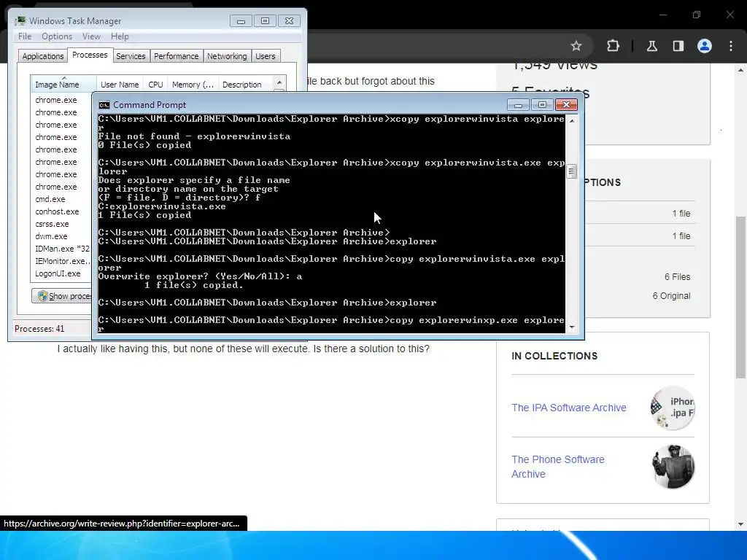Open Task Manager Options menu
747x560 pixels.
click(57, 36)
